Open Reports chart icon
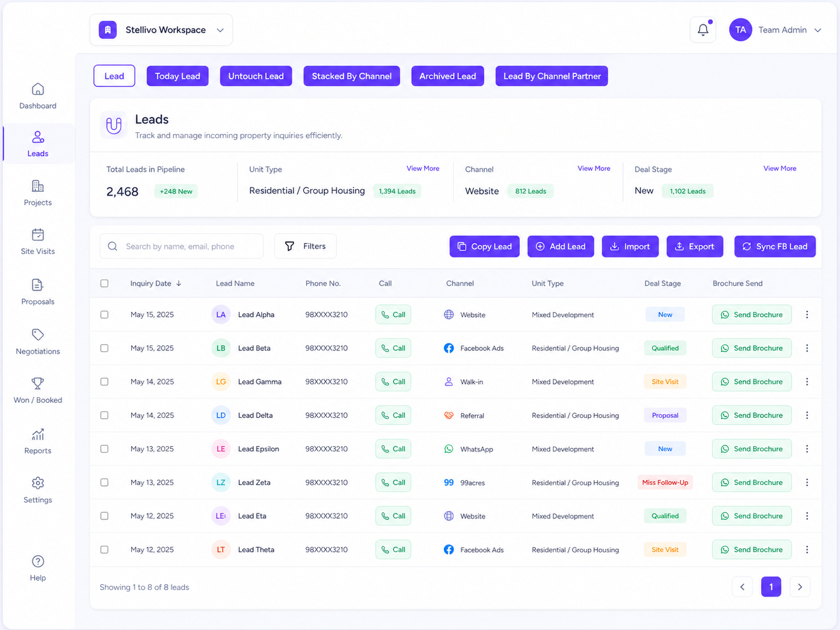Viewport: 840px width, 630px height. pos(38,434)
